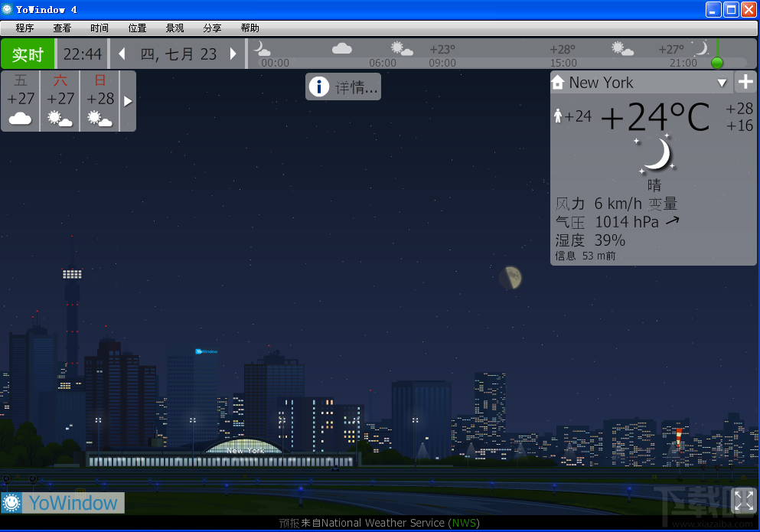Click the striped windsock
This screenshot has width=760, height=532.
click(679, 437)
